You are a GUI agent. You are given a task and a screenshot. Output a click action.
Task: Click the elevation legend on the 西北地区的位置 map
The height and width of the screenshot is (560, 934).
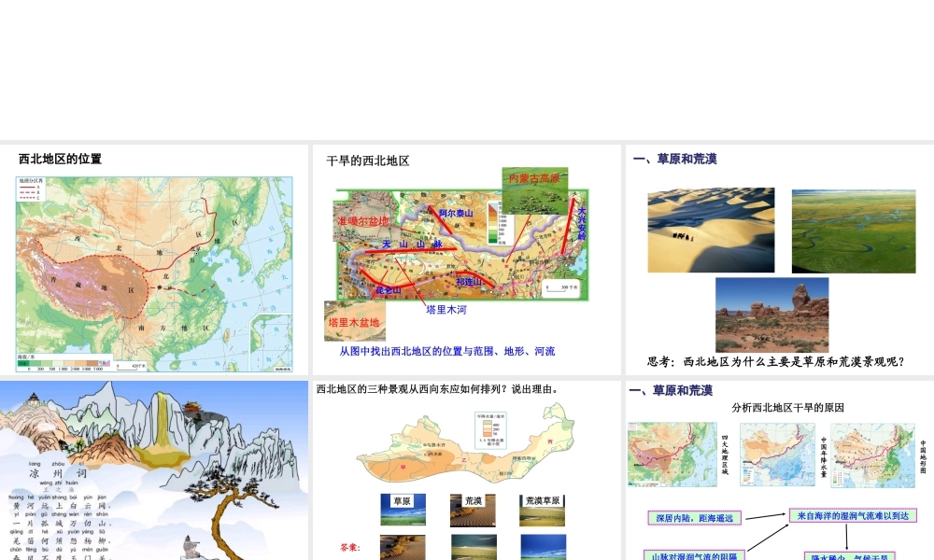click(x=64, y=363)
